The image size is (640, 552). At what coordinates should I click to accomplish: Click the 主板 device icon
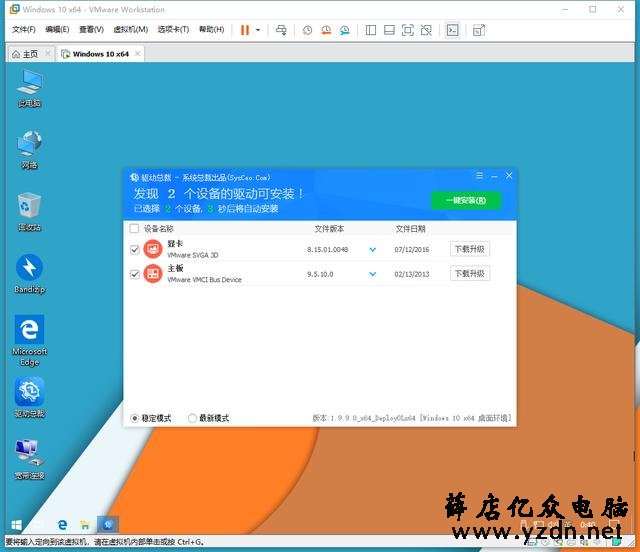coord(153,274)
